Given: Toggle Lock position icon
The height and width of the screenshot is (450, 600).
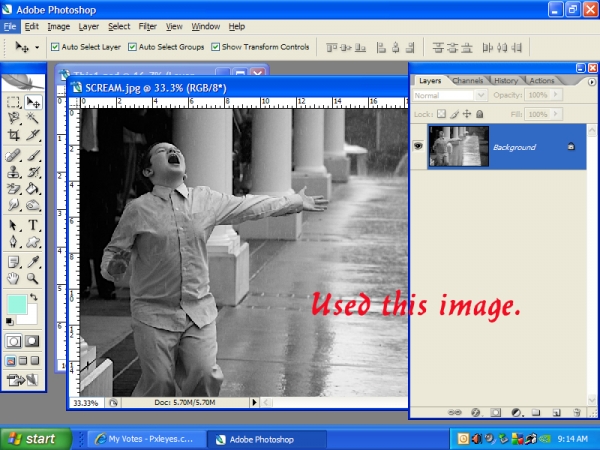Looking at the screenshot, I should pos(467,114).
